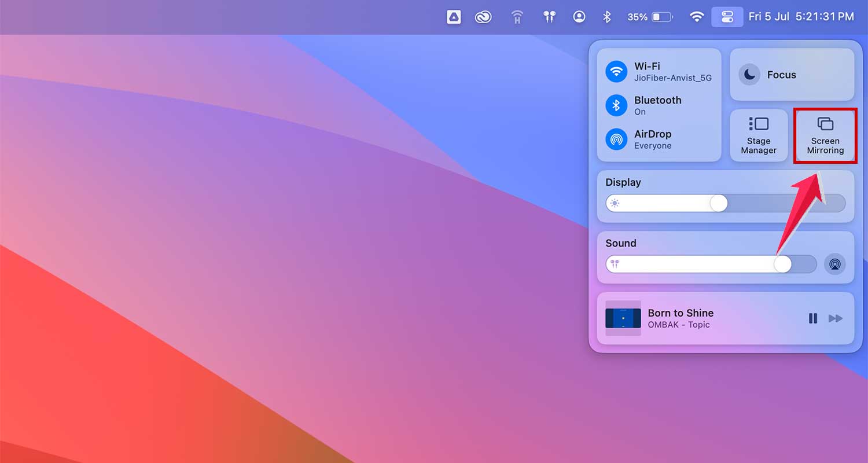Open the user account menu bar icon
The image size is (868, 463).
click(x=579, y=17)
